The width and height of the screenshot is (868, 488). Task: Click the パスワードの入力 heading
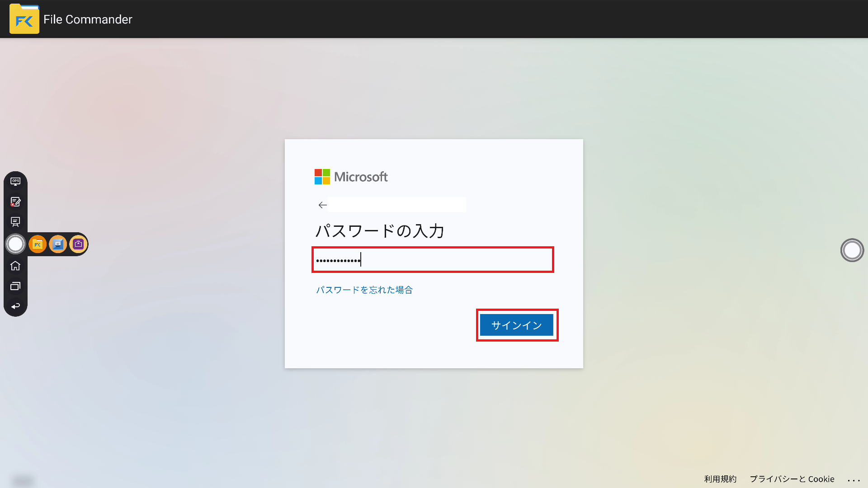[x=380, y=231]
